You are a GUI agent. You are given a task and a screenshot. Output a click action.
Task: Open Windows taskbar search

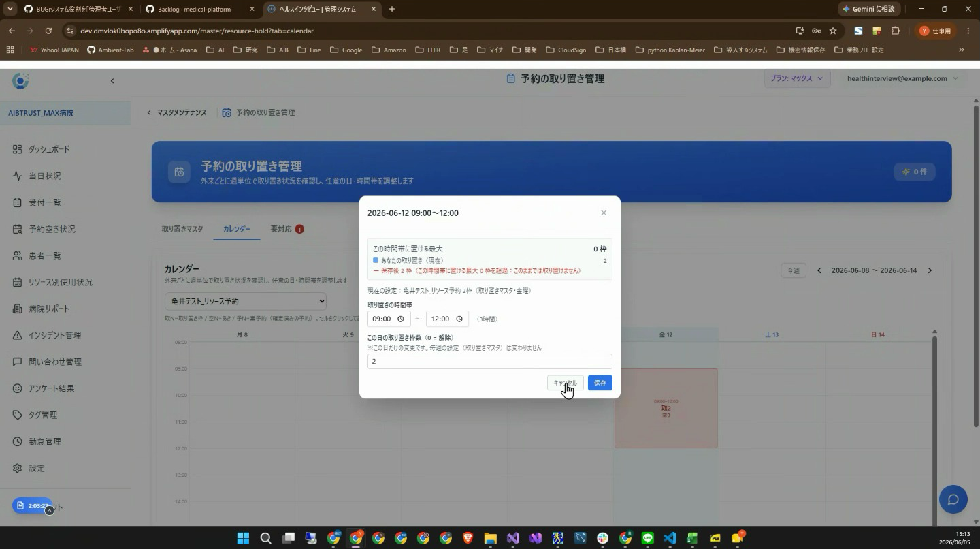(265, 538)
